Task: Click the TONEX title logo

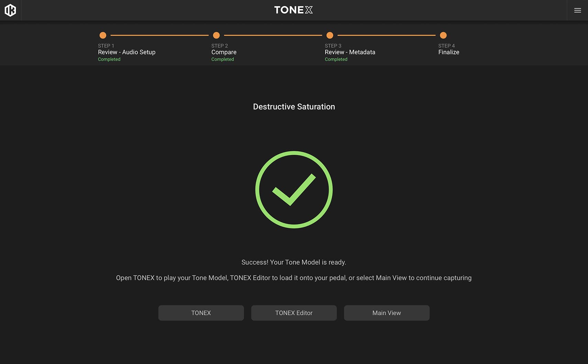Action: pos(293,10)
